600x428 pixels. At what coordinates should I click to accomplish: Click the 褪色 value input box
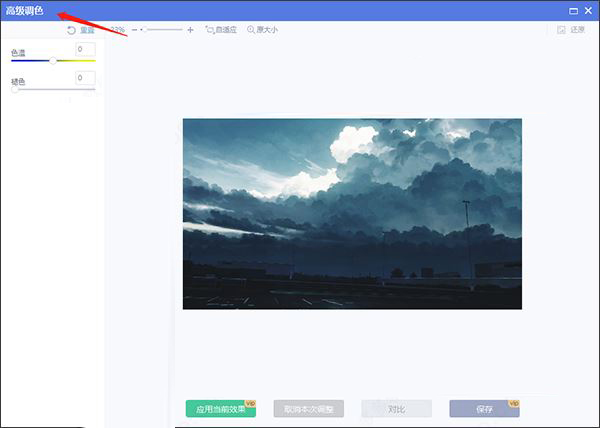[x=85, y=78]
